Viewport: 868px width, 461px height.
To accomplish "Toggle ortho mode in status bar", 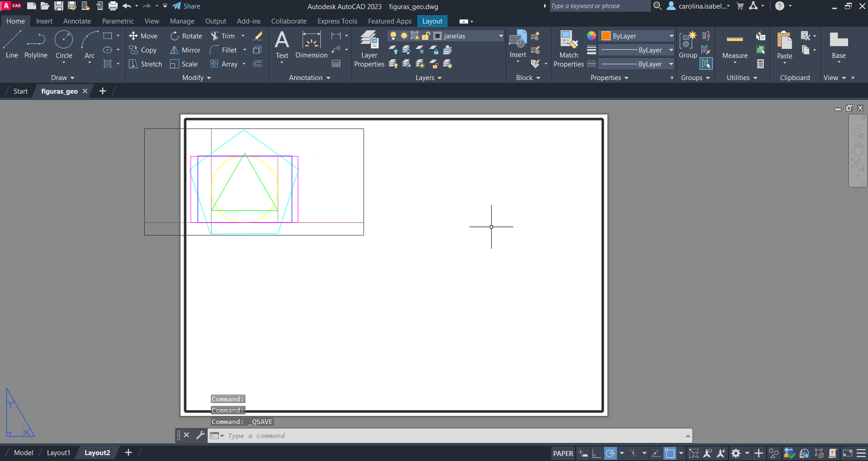I will (597, 453).
